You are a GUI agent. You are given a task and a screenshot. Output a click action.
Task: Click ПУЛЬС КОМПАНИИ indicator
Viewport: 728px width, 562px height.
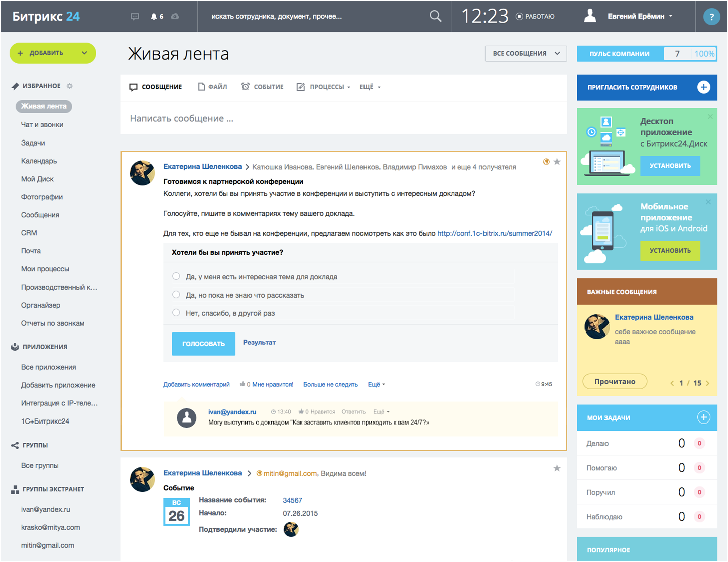click(x=647, y=54)
